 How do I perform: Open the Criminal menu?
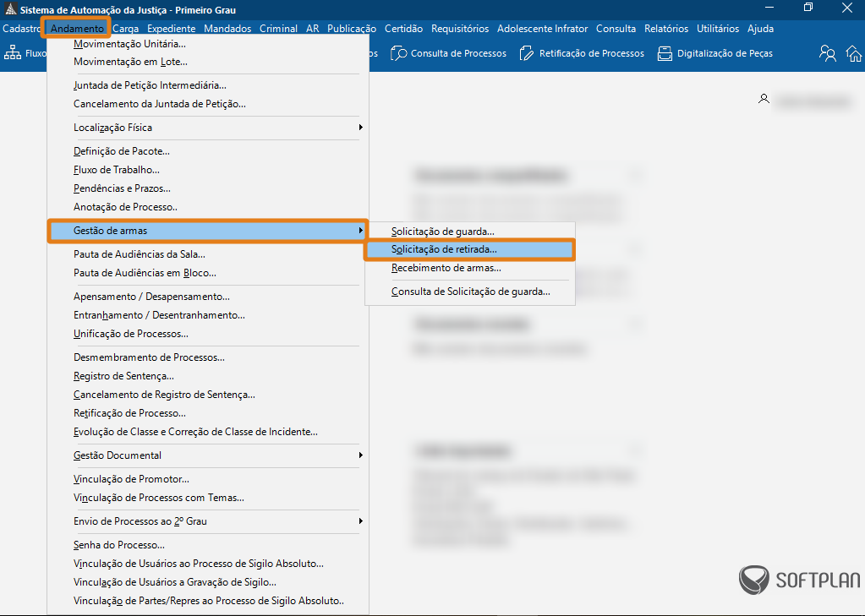278,29
